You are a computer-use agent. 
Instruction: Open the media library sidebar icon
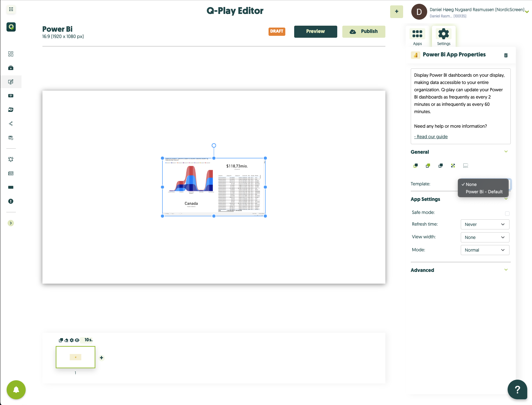11,110
